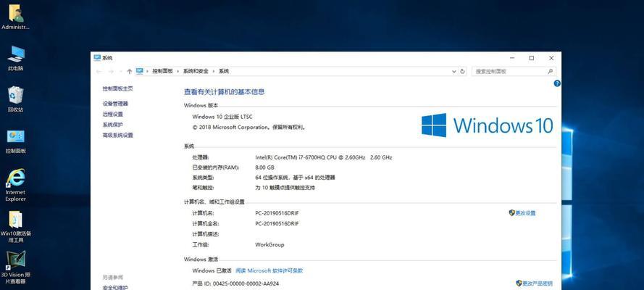644x290 pixels.
Task: Open 控制面板主页 link
Action: coord(118,88)
